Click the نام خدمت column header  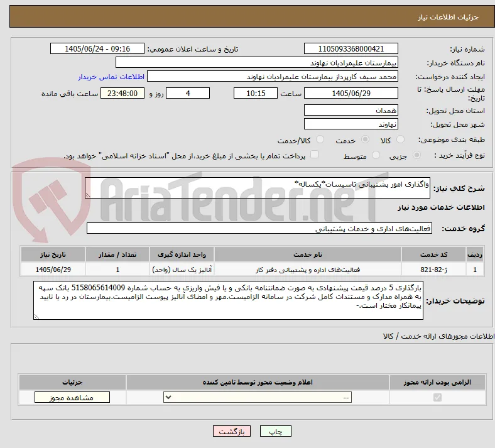point(307,254)
